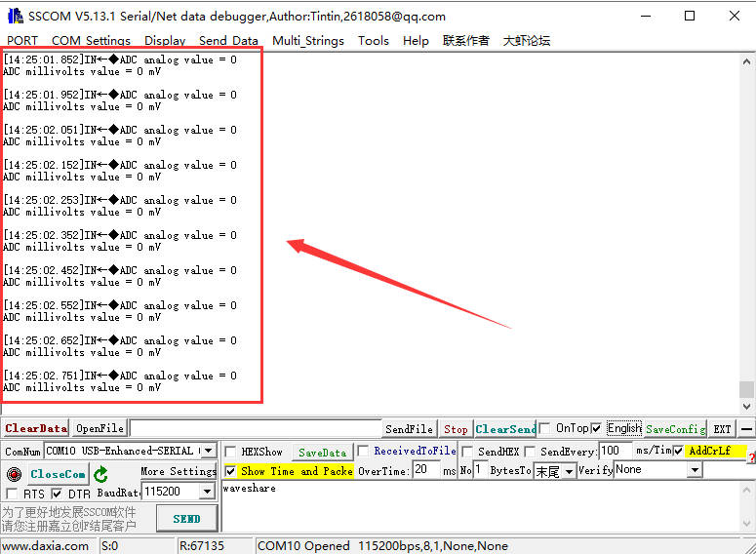Click the log line timestamped 14:25:01.852
Viewport: 756px width, 554px height.
120,59
